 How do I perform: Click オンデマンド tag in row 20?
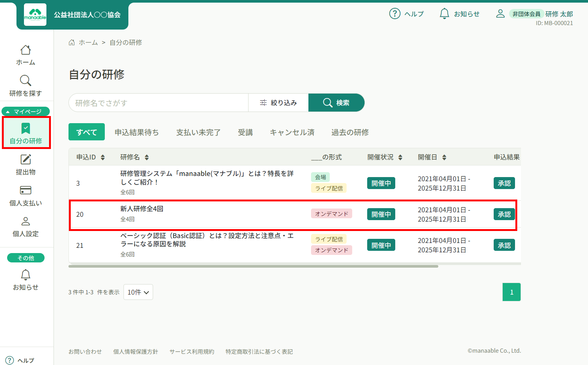[x=332, y=213]
